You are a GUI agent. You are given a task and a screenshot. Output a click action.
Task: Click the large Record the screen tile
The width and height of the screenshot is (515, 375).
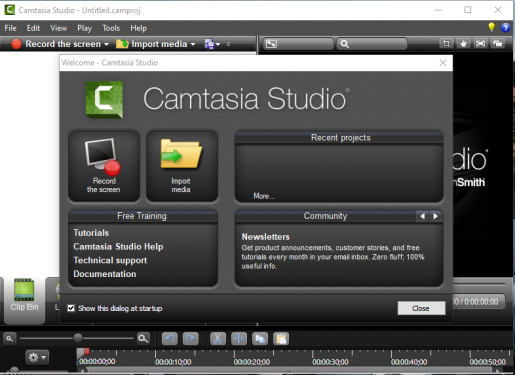point(104,166)
